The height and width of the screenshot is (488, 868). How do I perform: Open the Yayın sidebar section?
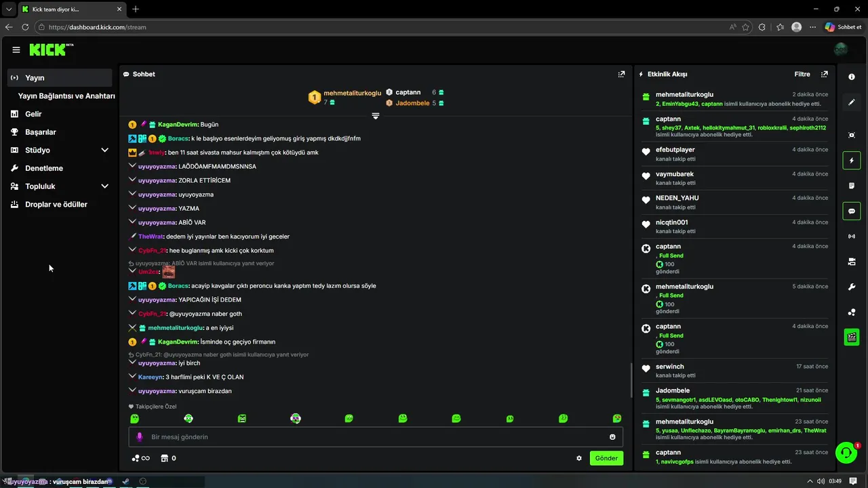click(60, 78)
